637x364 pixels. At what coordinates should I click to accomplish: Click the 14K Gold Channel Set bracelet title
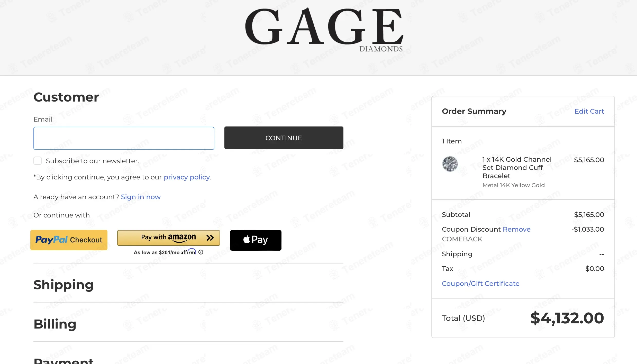pos(517,168)
